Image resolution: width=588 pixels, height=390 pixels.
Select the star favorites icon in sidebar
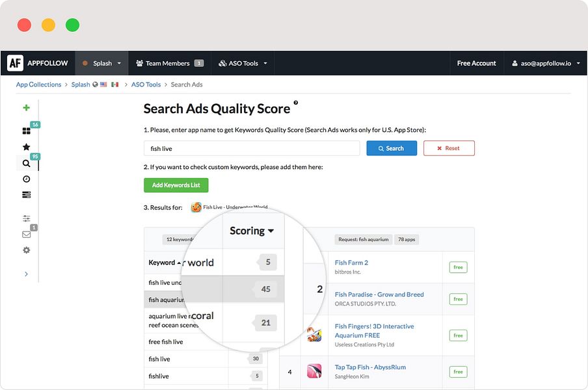coord(26,147)
